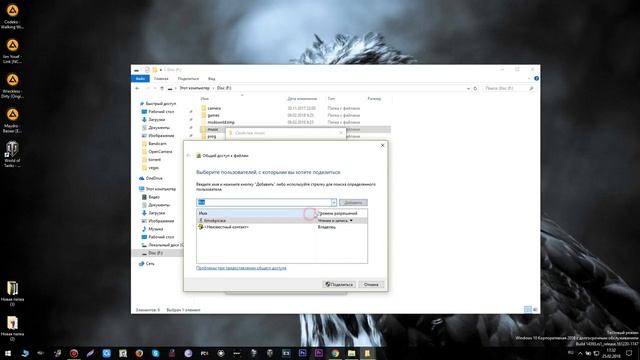The height and width of the screenshot is (360, 640).
Task: Launch Premiere Pro from the taskbar
Action: (319, 353)
